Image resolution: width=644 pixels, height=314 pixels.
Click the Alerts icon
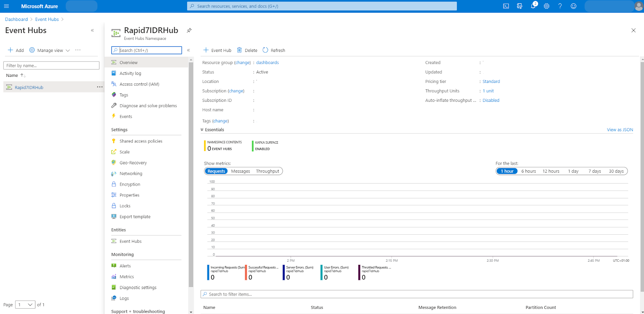[x=114, y=266]
